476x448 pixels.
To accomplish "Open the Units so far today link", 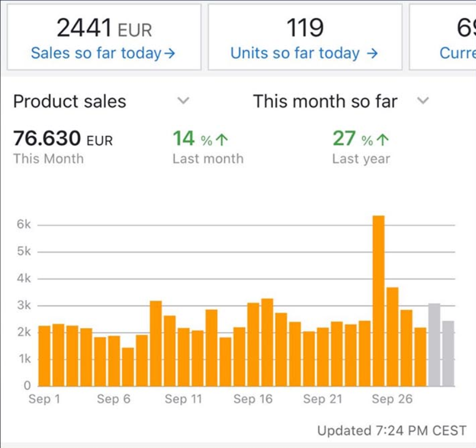I will (295, 53).
